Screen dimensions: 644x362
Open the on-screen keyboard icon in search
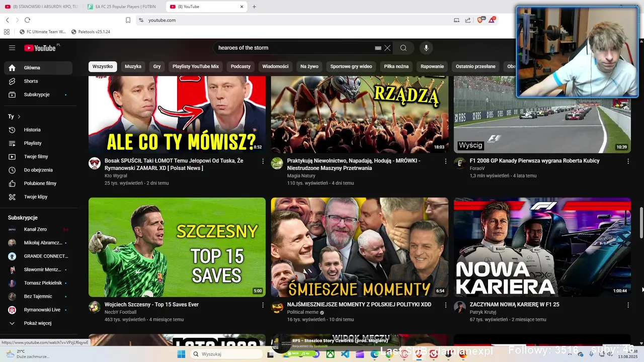click(378, 48)
